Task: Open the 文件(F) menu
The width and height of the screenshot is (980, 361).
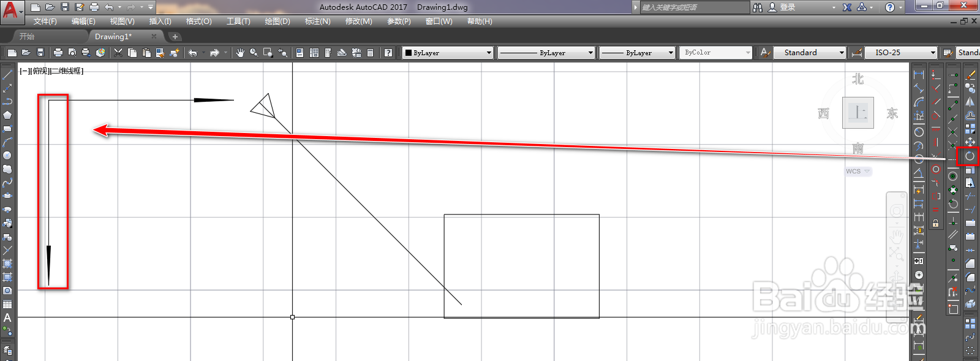Action: [x=45, y=21]
